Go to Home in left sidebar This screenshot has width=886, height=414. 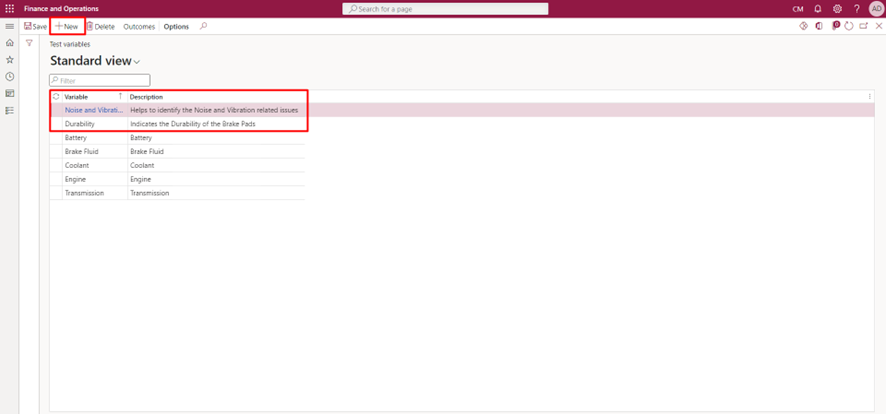(10, 43)
